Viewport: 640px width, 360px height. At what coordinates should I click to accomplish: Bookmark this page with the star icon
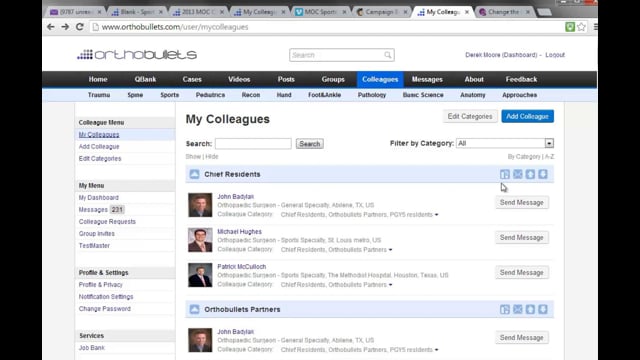(x=582, y=27)
